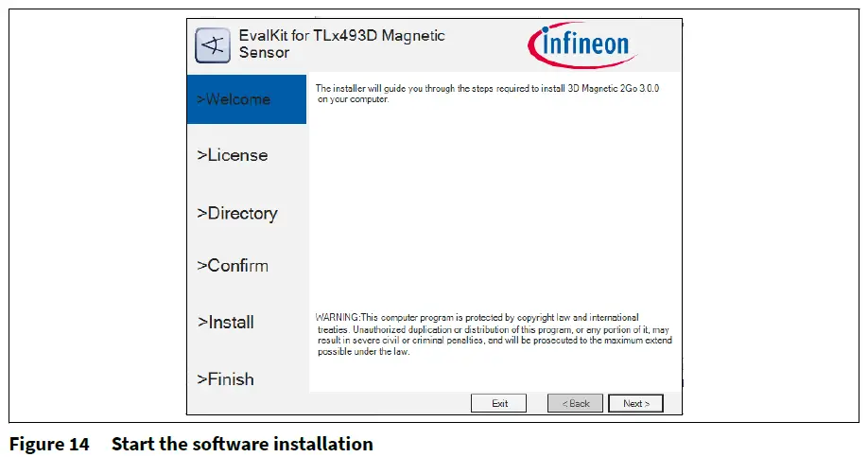The width and height of the screenshot is (868, 457).
Task: Click the WARNING copyright notice text
Action: [494, 335]
